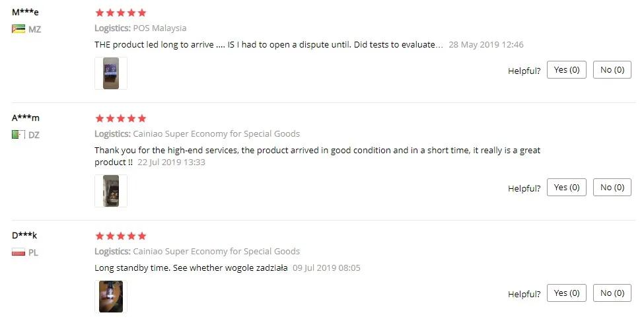Click the five-star rating of A***m's review
Screen dimensions: 644x321
pyautogui.click(x=121, y=119)
